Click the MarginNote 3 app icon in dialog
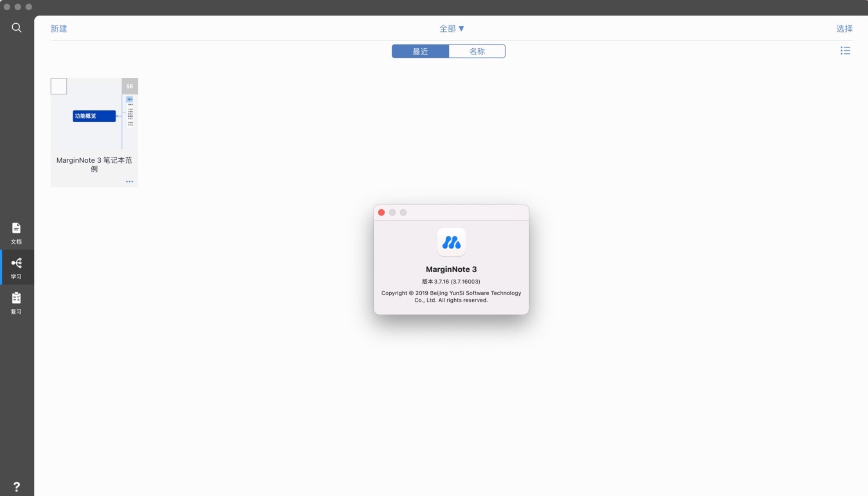The width and height of the screenshot is (868, 496). point(451,242)
